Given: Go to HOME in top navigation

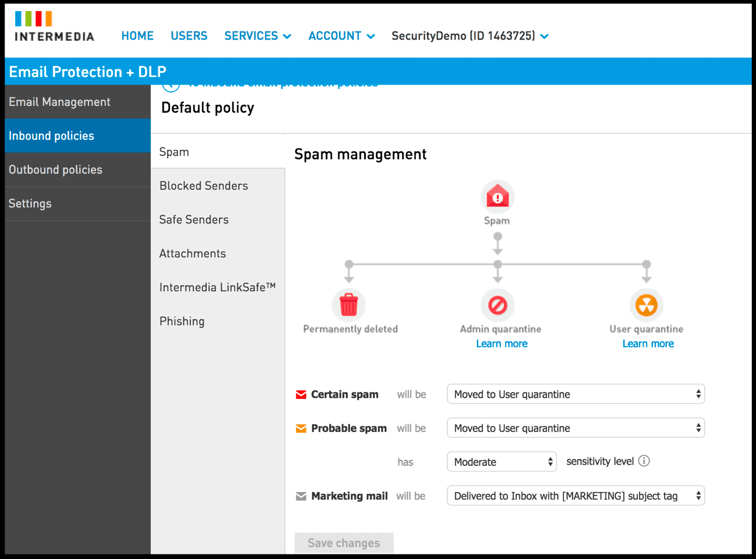Looking at the screenshot, I should point(137,36).
